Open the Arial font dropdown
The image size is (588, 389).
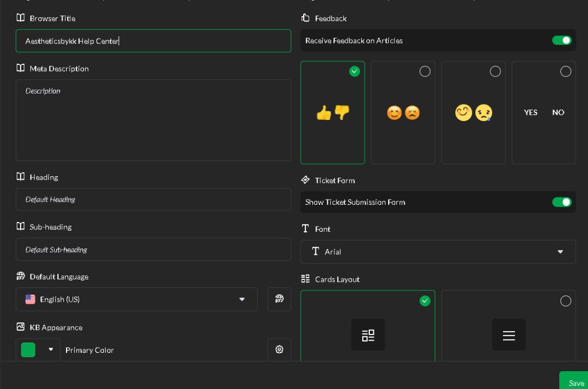[438, 252]
